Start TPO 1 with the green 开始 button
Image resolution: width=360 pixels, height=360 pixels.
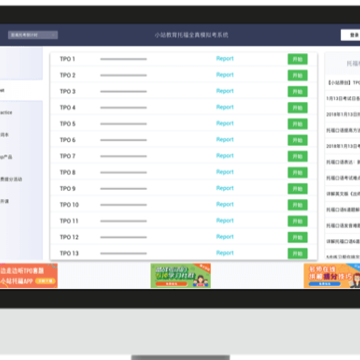click(x=298, y=59)
